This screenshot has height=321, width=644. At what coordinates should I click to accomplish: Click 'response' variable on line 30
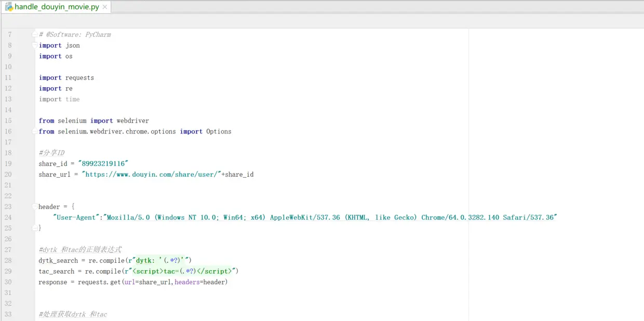53,282
